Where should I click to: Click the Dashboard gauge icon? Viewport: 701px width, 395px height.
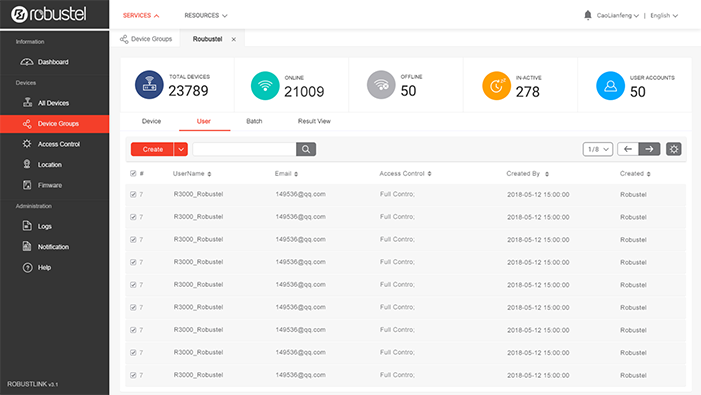[x=27, y=62]
